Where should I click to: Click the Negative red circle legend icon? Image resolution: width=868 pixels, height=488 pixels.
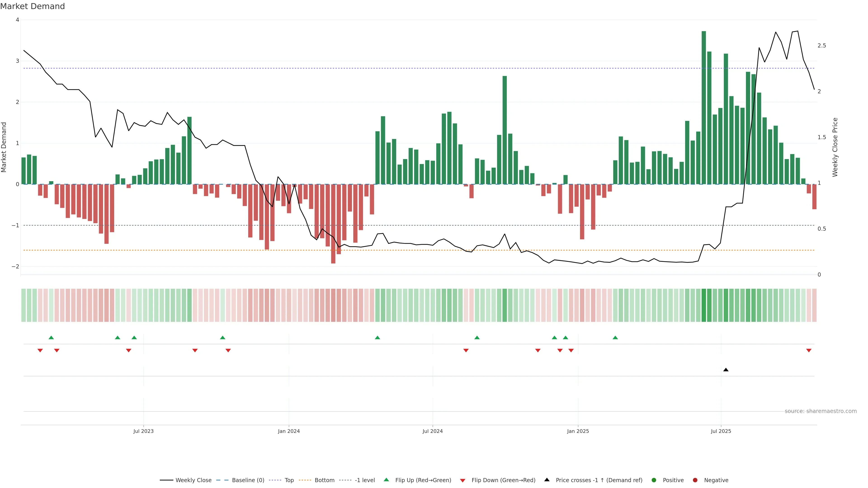(695, 480)
